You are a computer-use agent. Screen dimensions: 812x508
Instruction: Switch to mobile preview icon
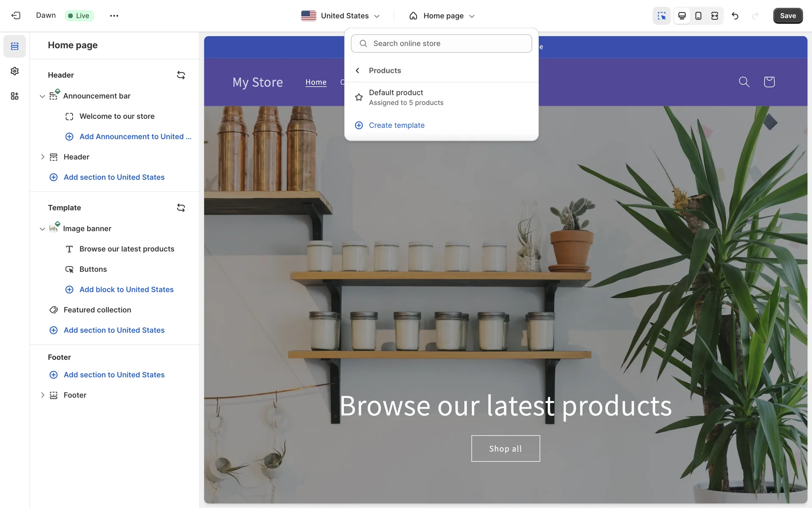click(x=698, y=16)
